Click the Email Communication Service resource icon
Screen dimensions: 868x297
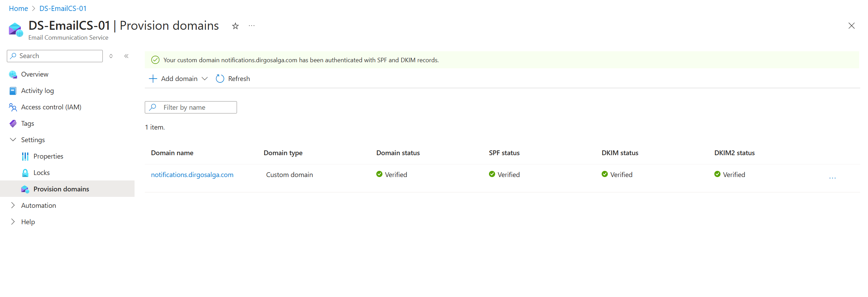tap(15, 29)
